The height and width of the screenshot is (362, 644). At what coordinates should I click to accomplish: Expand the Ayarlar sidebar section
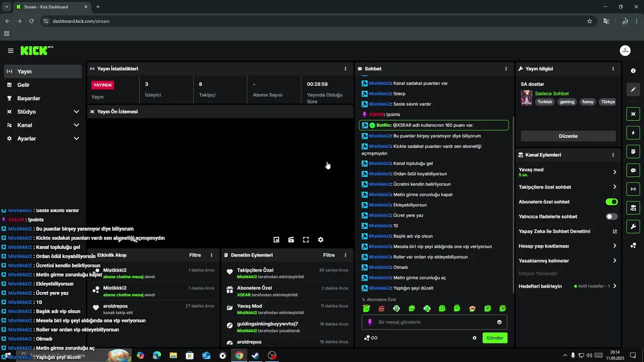pyautogui.click(x=43, y=138)
